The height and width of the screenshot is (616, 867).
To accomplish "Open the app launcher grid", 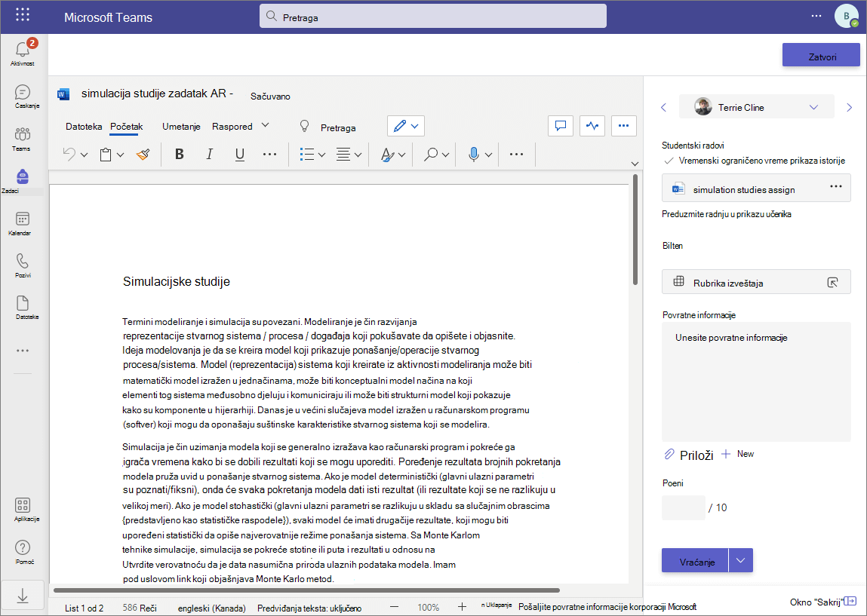I will tap(23, 15).
